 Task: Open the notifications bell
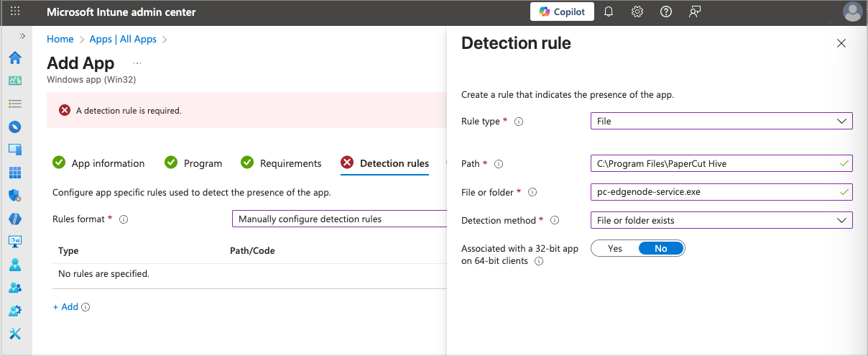pos(608,12)
